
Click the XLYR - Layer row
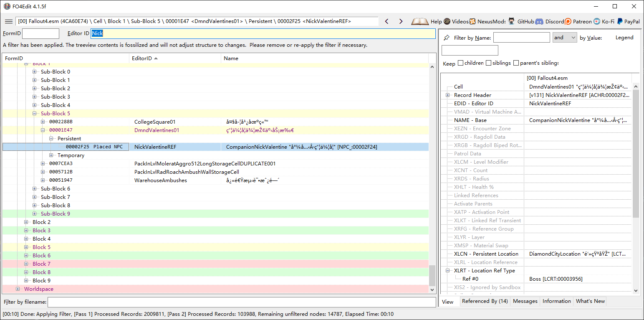click(x=536, y=237)
